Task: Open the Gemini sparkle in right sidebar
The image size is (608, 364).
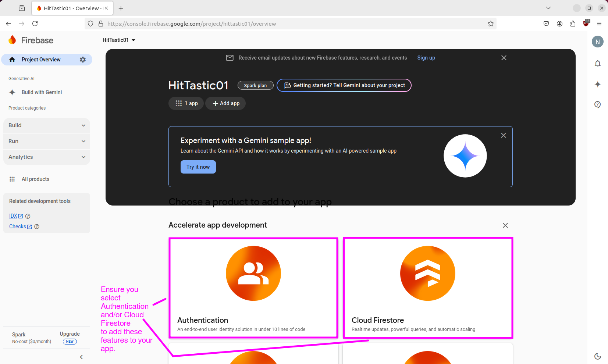Action: [x=598, y=84]
